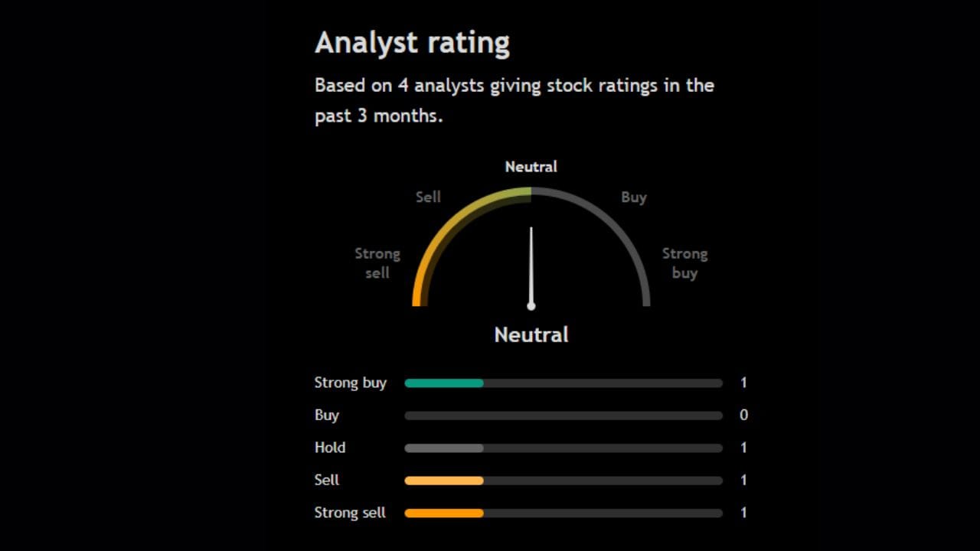This screenshot has height=551, width=980.
Task: Click the empty Buy rating bar
Action: click(x=563, y=416)
